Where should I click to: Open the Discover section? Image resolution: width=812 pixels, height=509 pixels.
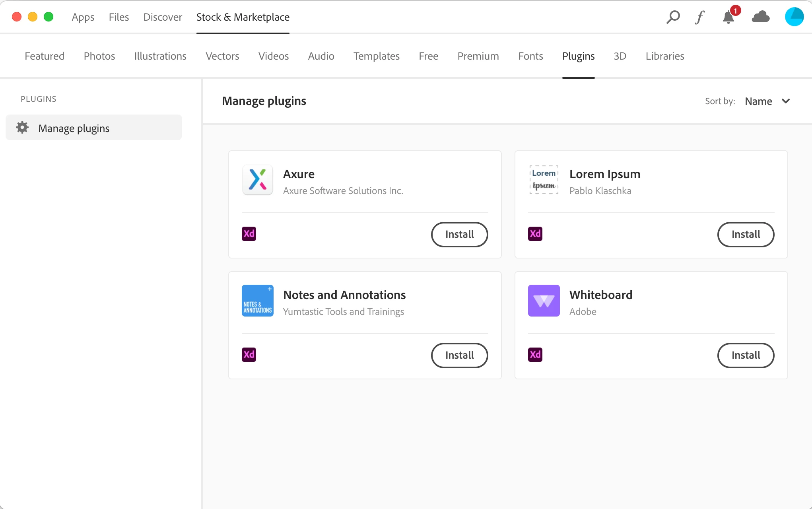[163, 17]
